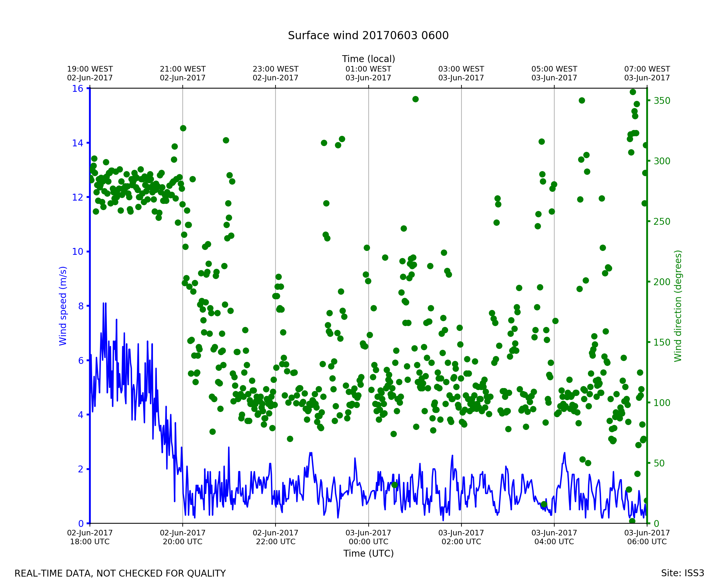
Task: Click the blue 2 wind speed tick
Action: click(x=81, y=469)
